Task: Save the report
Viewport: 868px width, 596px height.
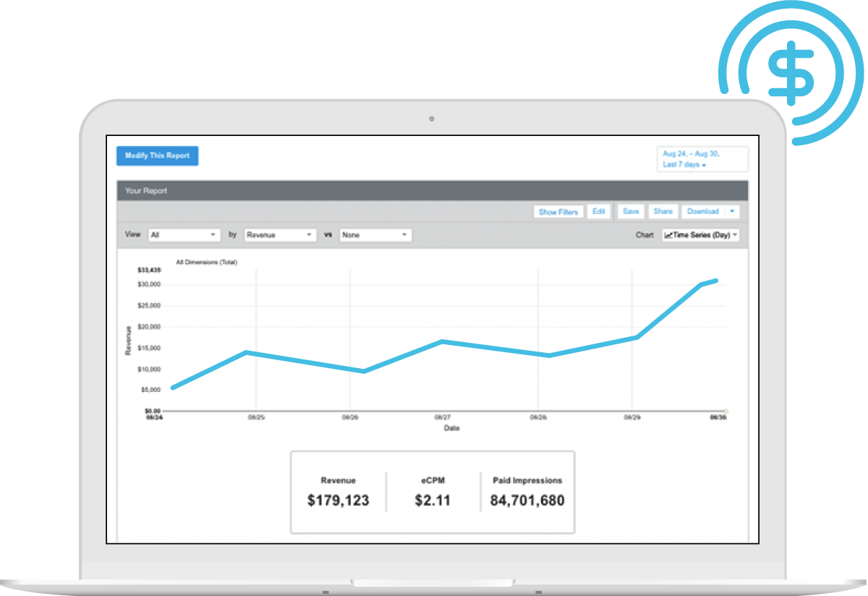Action: coord(631,211)
